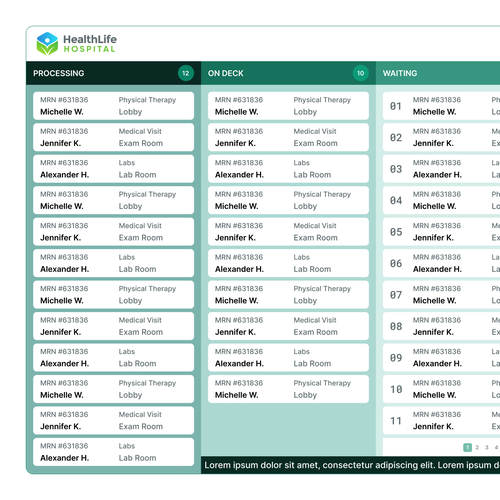Select queue number 09 in Waiting
Viewport: 500px width, 500px height.
pyautogui.click(x=396, y=358)
